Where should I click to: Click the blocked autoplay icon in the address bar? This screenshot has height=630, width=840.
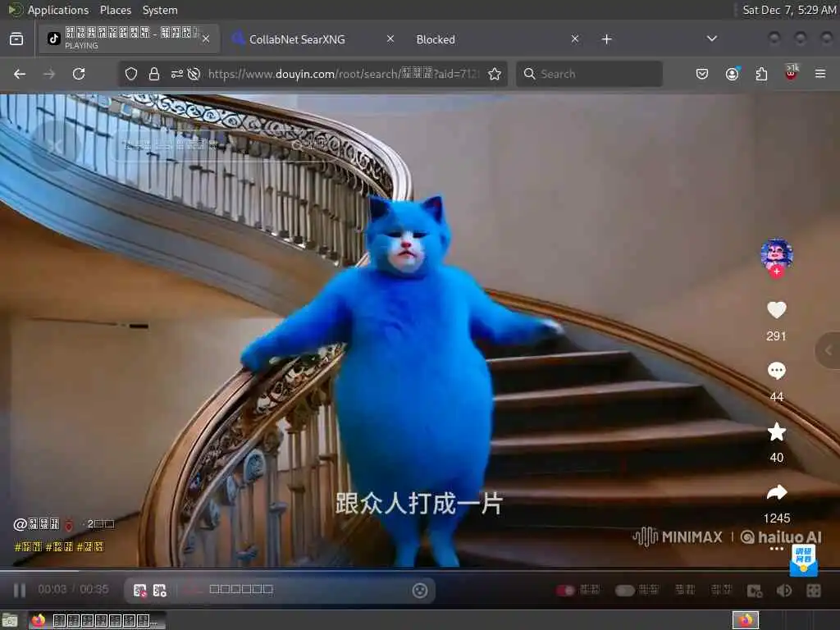coord(194,74)
